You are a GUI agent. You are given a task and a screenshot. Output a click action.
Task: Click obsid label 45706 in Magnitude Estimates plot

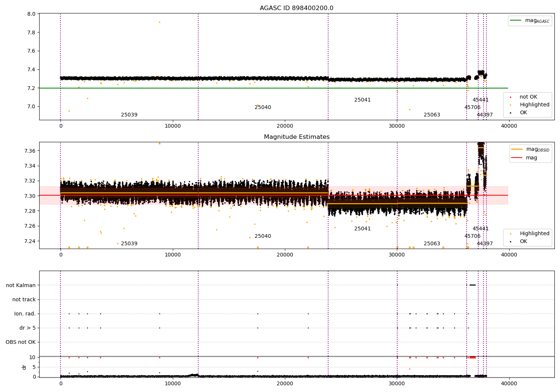point(472,236)
